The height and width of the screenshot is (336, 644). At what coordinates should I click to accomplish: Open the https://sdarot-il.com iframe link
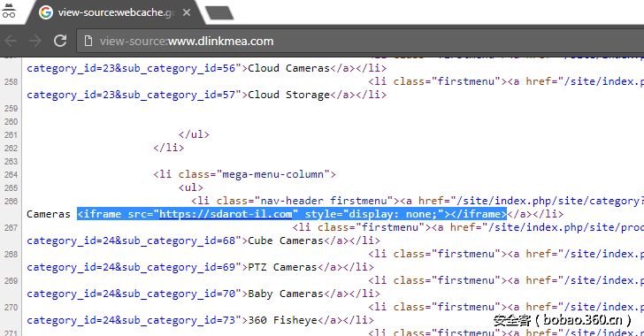[226, 214]
